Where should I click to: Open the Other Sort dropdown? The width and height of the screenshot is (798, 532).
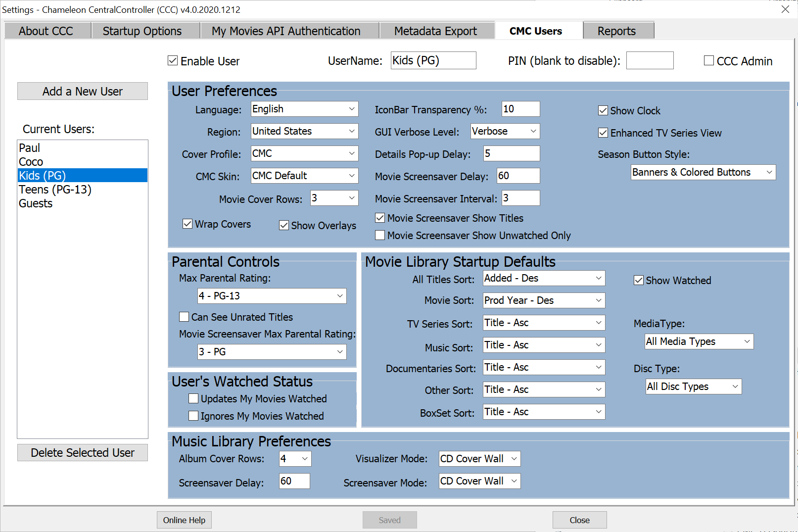544,389
